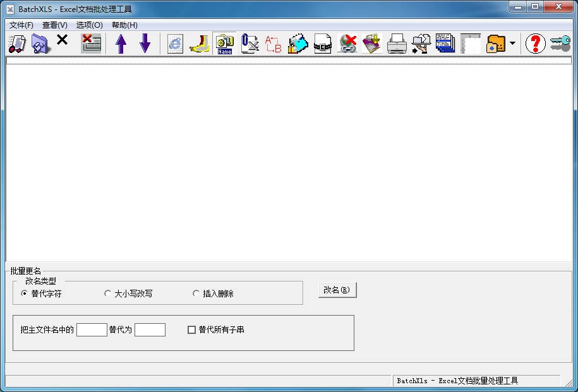This screenshot has height=392, width=578.
Task: Click the red A to B replace icon
Action: click(x=273, y=44)
